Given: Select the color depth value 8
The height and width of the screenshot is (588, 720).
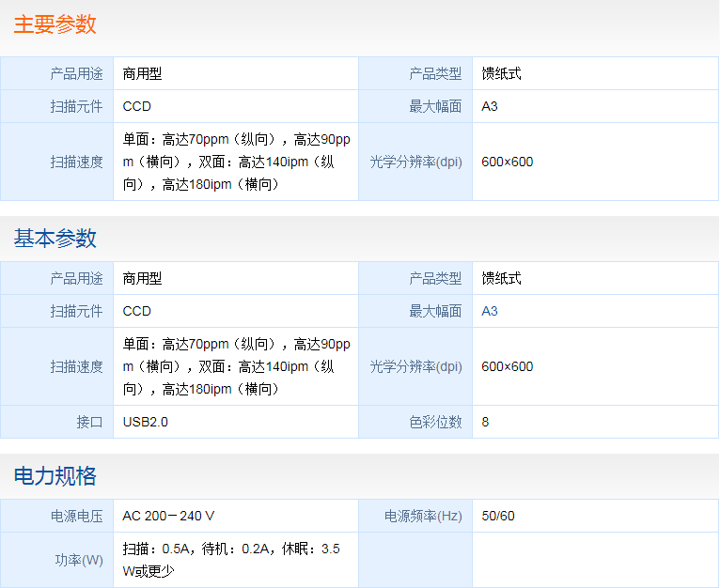Looking at the screenshot, I should [x=485, y=422].
